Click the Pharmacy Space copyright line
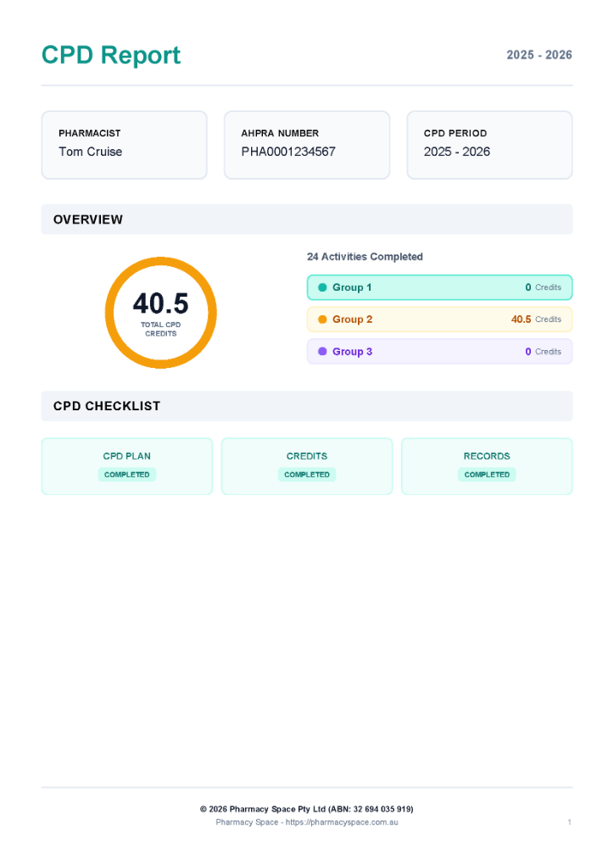 307,810
